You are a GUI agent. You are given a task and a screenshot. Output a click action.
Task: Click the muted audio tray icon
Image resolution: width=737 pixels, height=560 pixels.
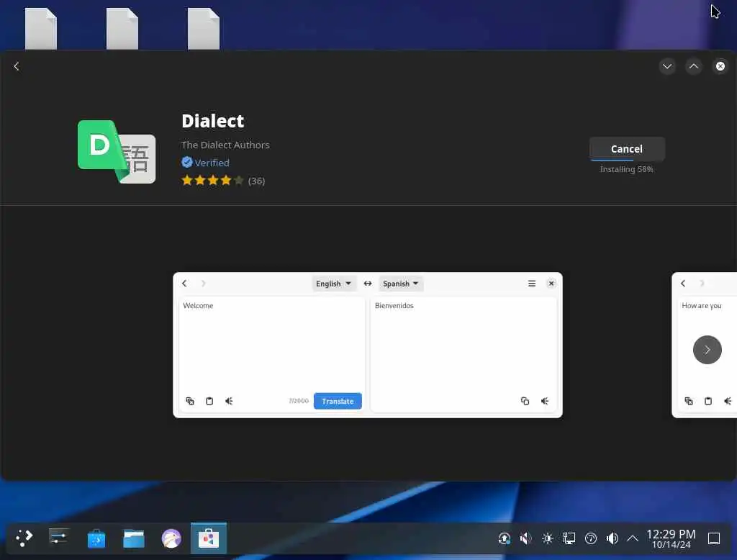pyautogui.click(x=525, y=538)
